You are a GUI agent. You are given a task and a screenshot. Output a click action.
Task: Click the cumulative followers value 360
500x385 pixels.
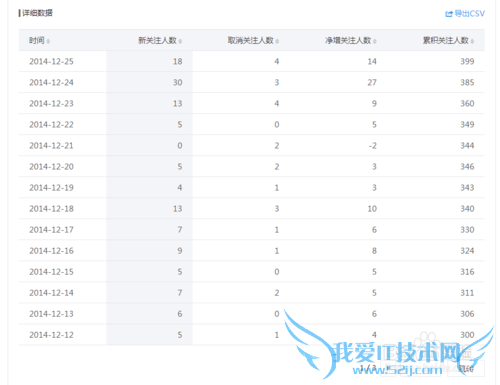point(467,103)
